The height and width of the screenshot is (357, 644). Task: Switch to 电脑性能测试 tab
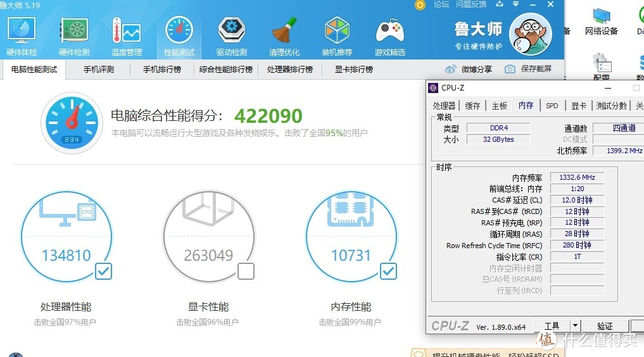[x=34, y=70]
